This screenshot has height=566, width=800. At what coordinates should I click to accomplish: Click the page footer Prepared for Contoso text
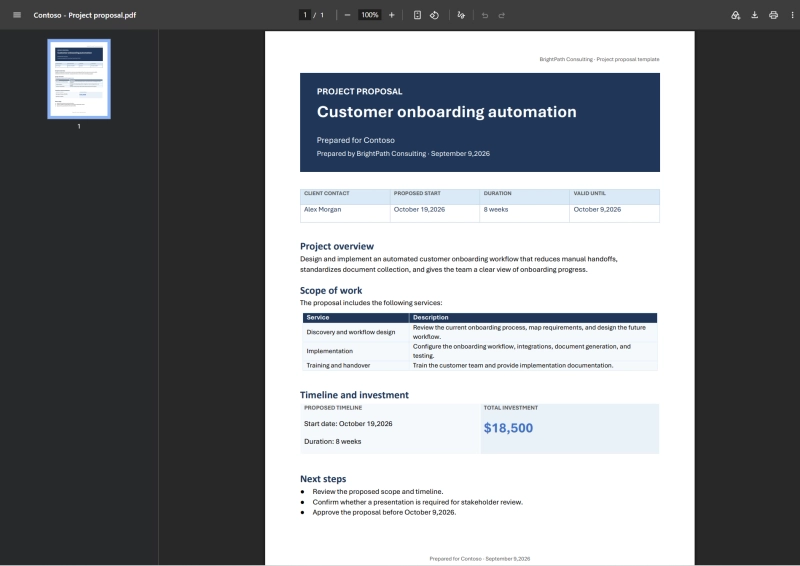[480, 559]
